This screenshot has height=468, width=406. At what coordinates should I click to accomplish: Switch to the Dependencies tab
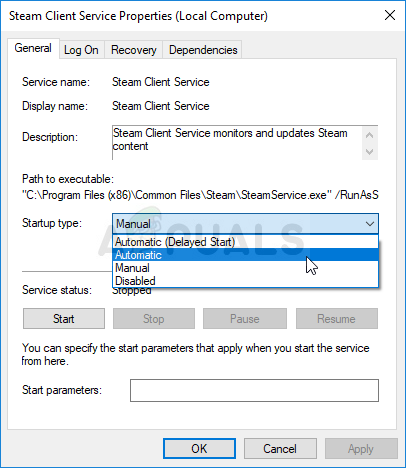(x=203, y=50)
